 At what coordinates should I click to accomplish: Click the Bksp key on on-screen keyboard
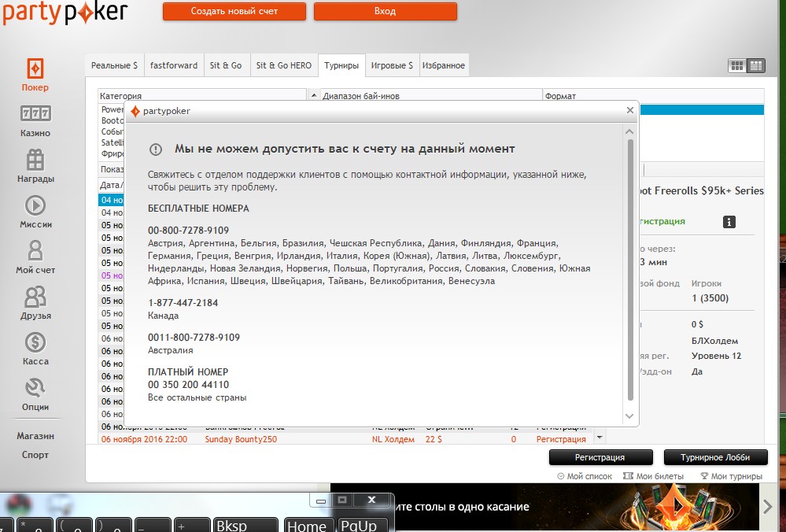tap(245, 524)
